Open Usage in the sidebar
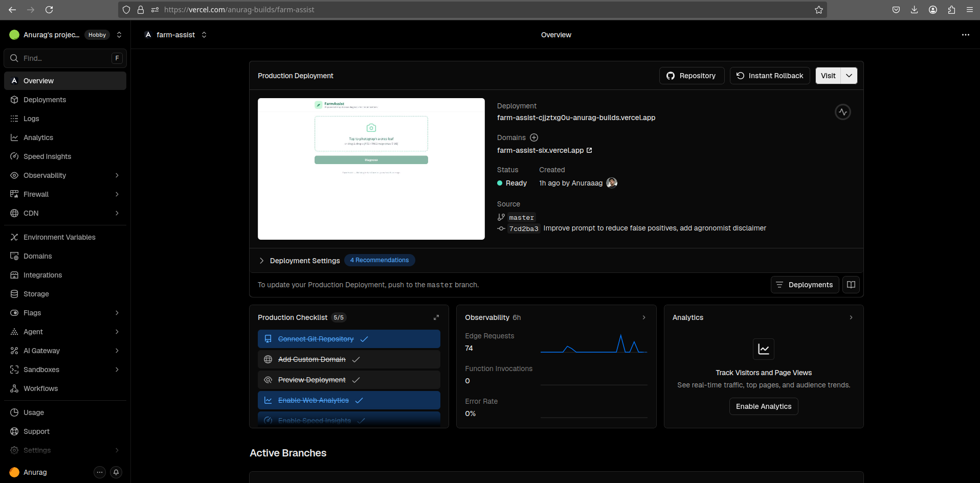Viewport: 980px width, 483px height. coord(65,412)
